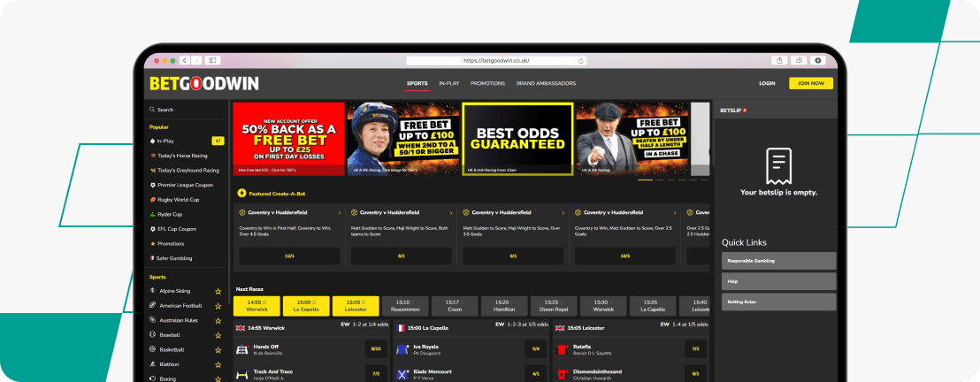Go back with the browser back arrow
The image size is (980, 382).
(x=185, y=61)
